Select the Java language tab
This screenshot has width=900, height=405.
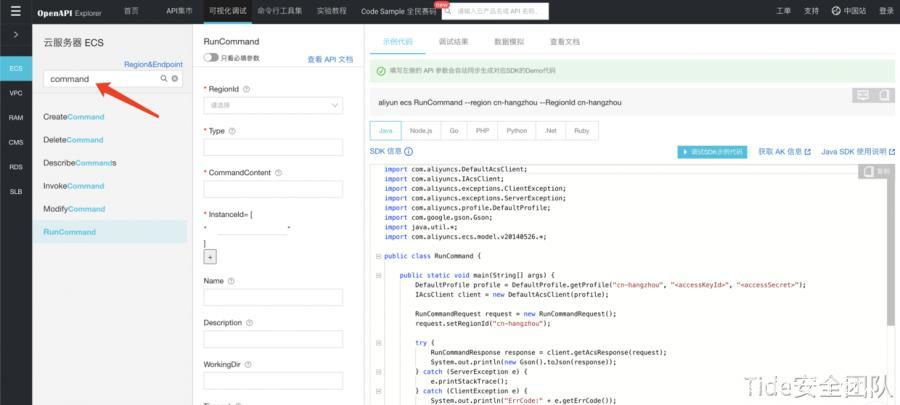(x=386, y=131)
